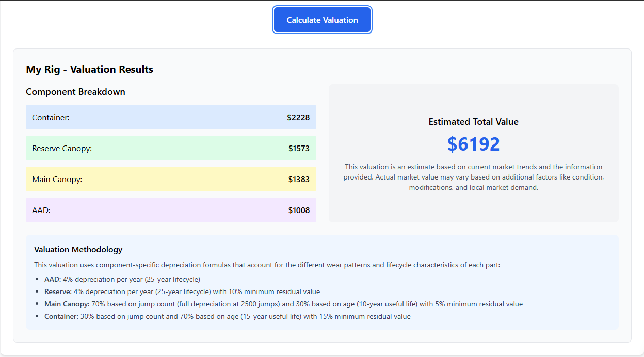
Task: Click the AAD label in the purple row
Action: pos(41,210)
